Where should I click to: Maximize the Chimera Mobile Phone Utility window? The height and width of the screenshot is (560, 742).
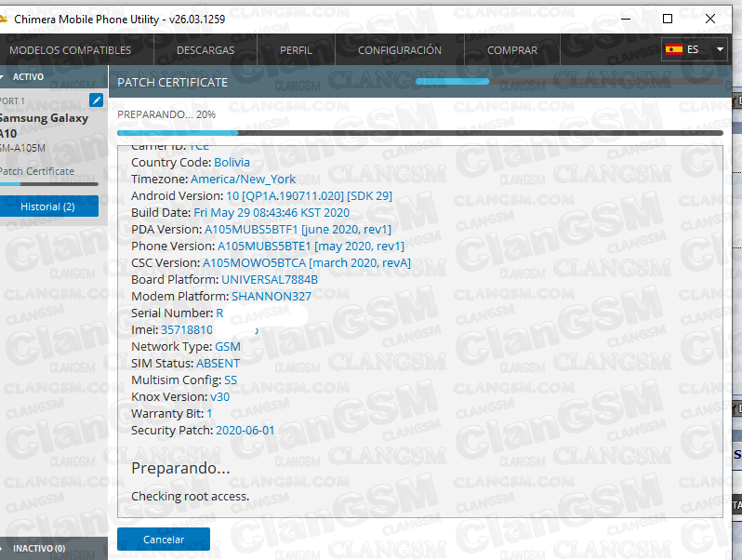[x=668, y=19]
